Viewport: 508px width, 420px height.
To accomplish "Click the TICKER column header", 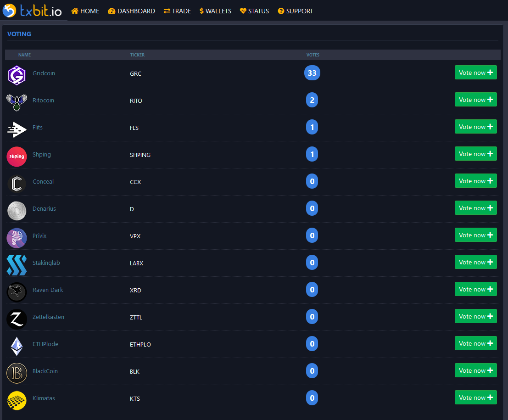I will coord(137,55).
